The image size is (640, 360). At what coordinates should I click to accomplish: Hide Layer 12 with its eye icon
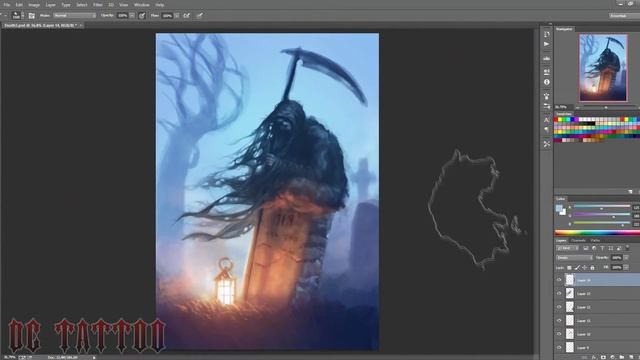(559, 307)
